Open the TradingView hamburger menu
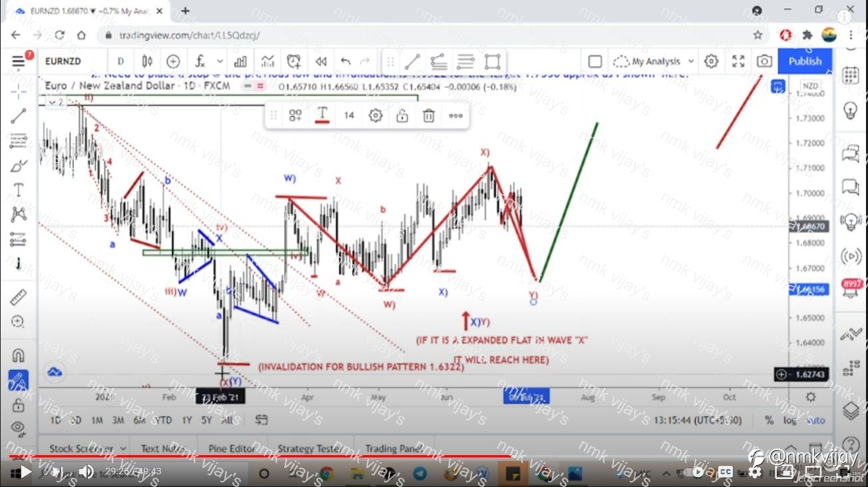This screenshot has height=487, width=868. tap(18, 61)
